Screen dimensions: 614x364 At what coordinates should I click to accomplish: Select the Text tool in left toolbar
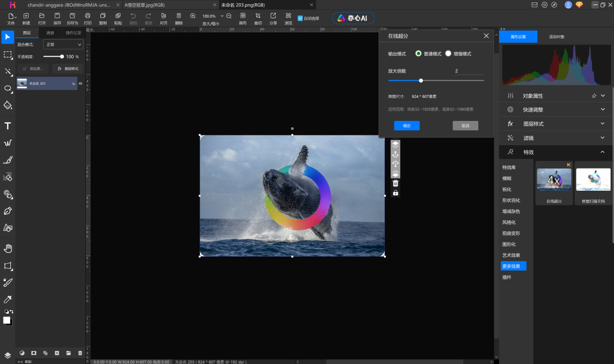coord(8,126)
